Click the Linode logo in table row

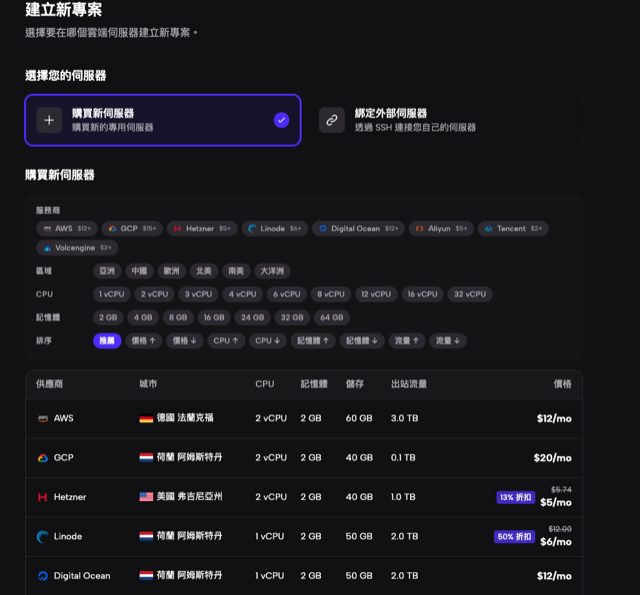pyautogui.click(x=43, y=537)
